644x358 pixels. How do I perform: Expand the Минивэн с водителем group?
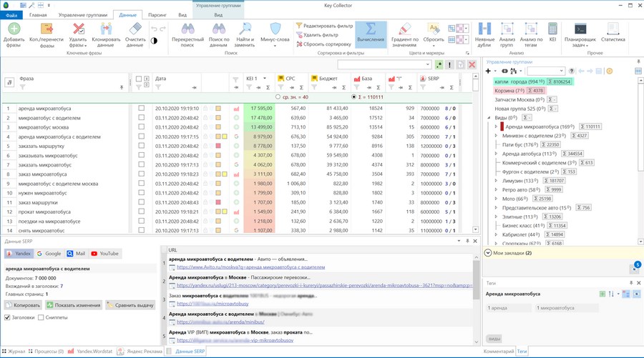(x=496, y=136)
